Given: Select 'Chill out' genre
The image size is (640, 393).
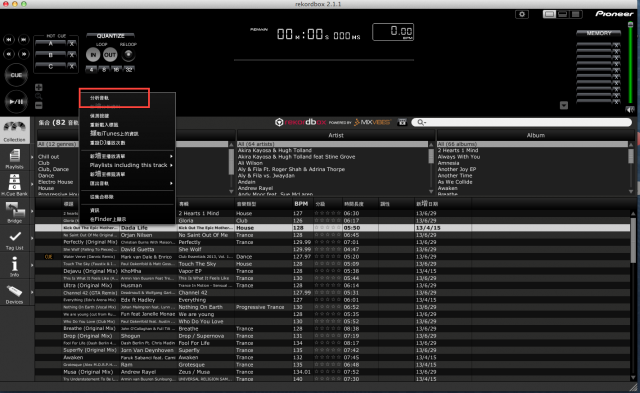Looking at the screenshot, I should (x=49, y=157).
